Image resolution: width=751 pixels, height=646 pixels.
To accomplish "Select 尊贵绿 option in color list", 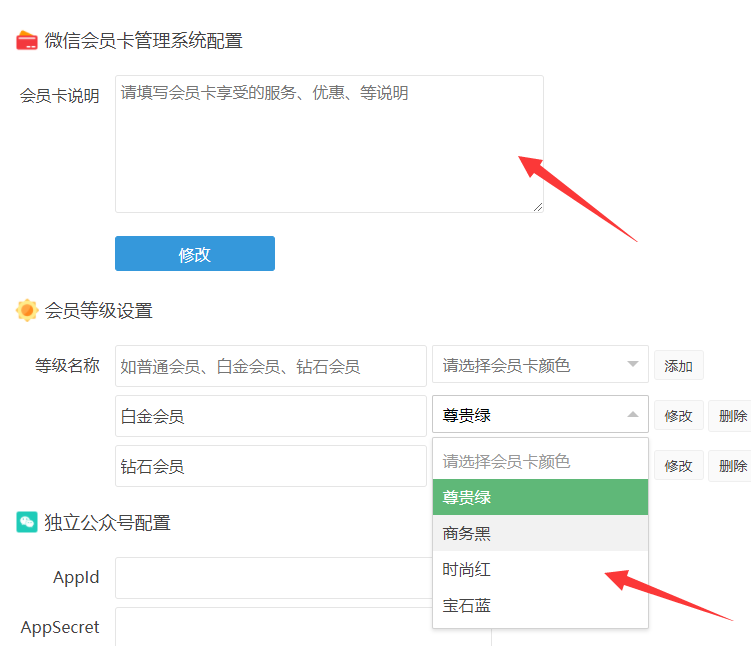I will pyautogui.click(x=540, y=497).
